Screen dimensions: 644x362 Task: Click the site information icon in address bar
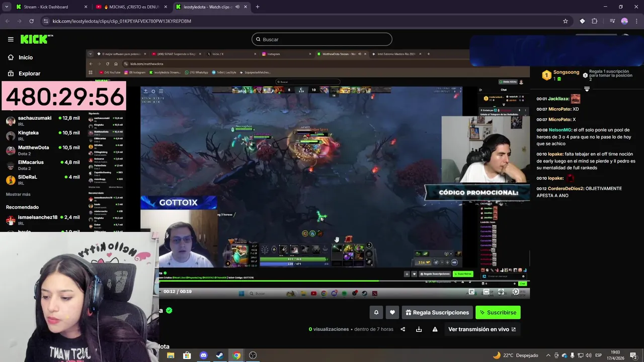point(46,21)
